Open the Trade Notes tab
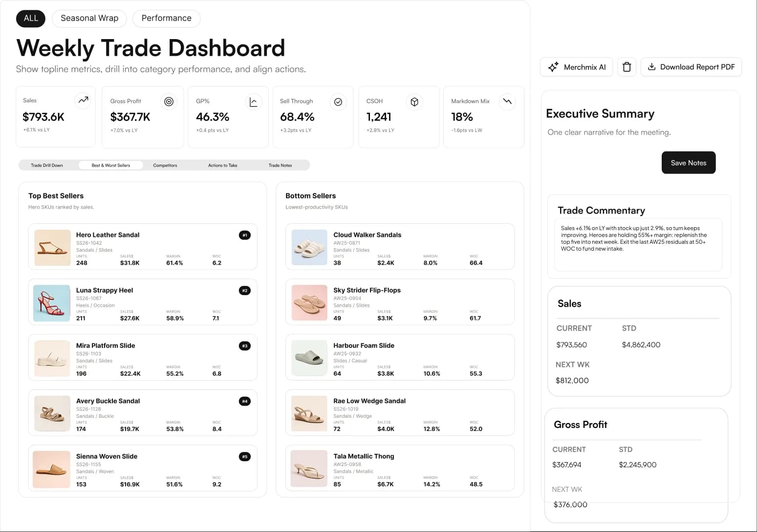Viewport: 757px width, 532px height. click(x=280, y=165)
